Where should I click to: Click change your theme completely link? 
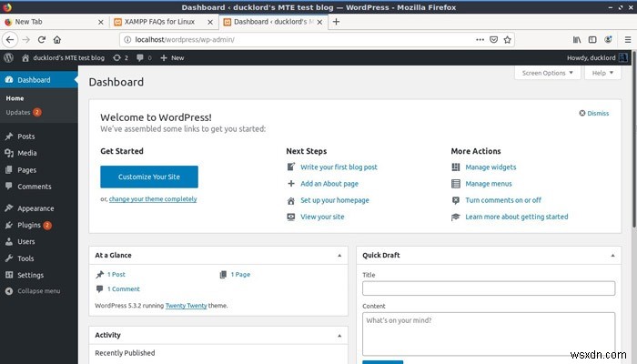(x=153, y=199)
